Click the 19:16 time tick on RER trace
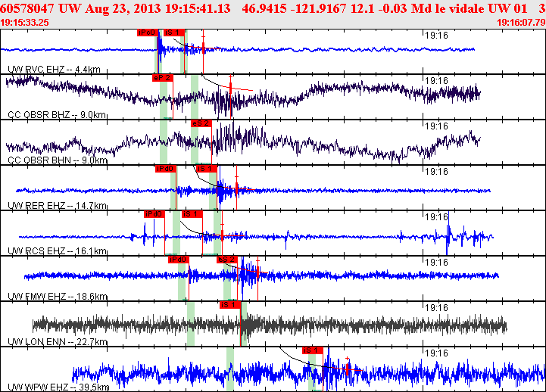The image size is (546, 392). coord(437,172)
